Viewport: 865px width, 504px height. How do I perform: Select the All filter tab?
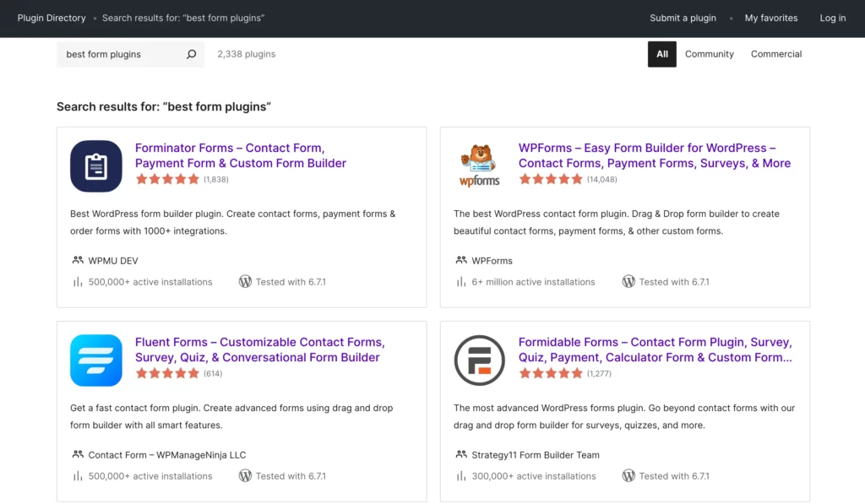(x=662, y=54)
